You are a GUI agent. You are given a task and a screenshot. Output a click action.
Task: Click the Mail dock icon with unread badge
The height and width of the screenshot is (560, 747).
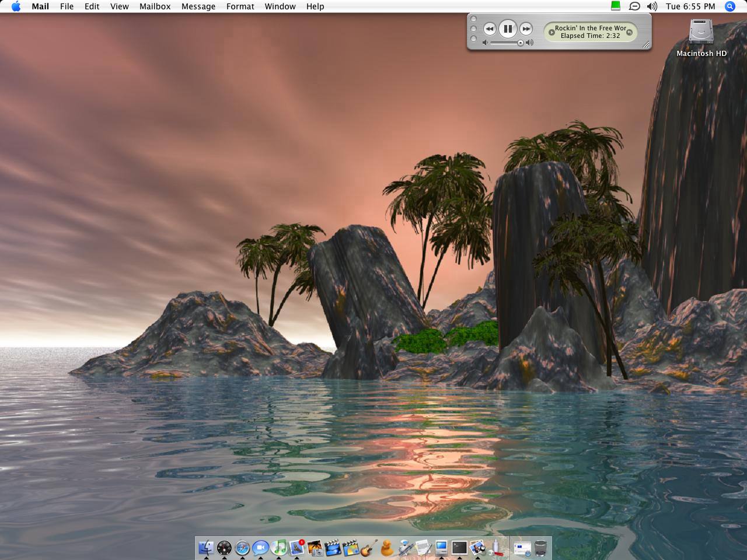297,548
